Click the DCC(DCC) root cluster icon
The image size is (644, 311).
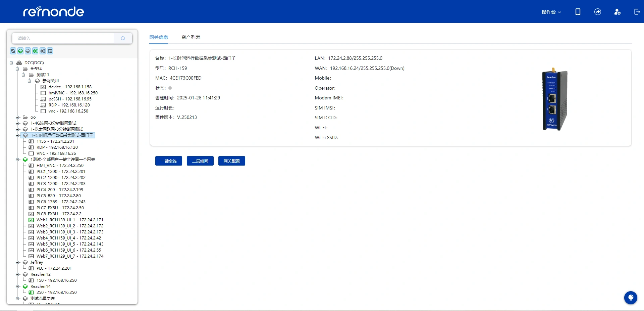19,63
